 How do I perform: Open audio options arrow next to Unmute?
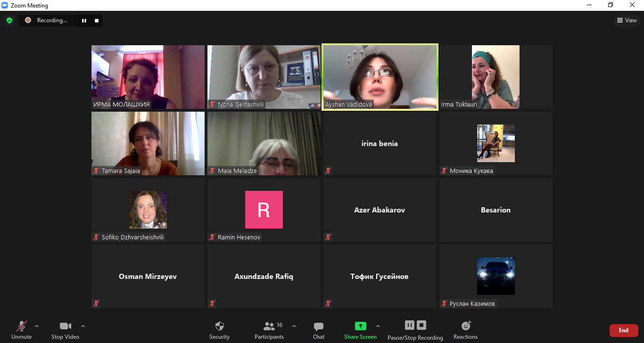click(37, 326)
